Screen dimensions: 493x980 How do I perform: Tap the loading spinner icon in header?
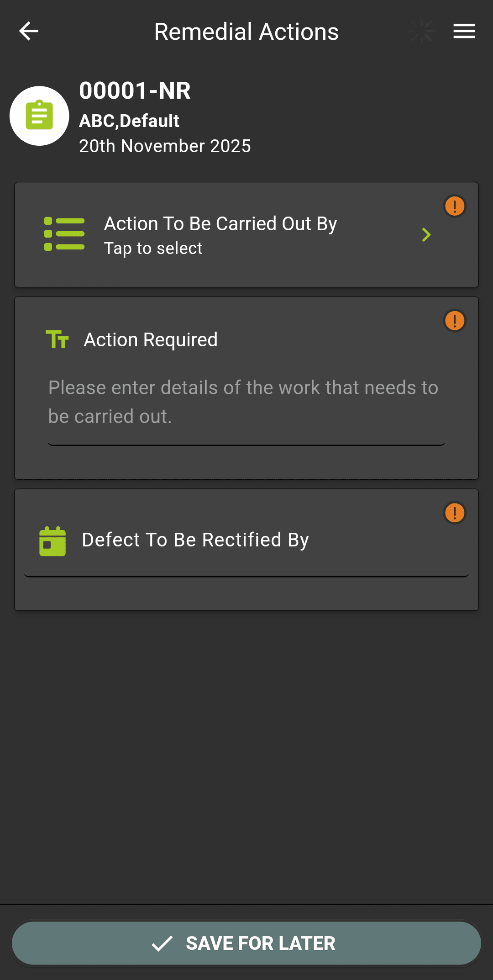tap(422, 31)
